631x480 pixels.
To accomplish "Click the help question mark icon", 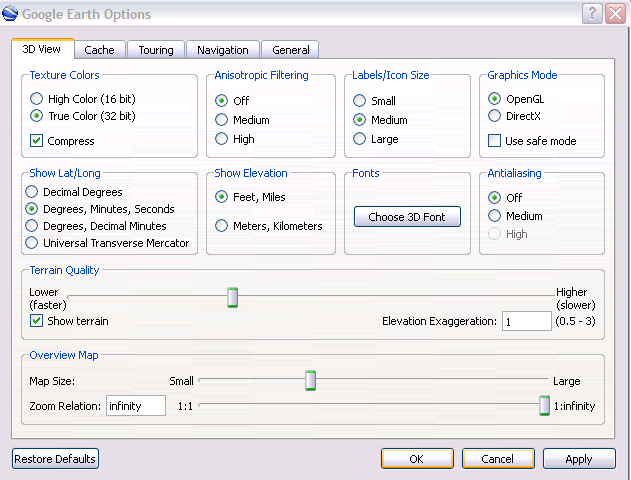I will (x=592, y=13).
